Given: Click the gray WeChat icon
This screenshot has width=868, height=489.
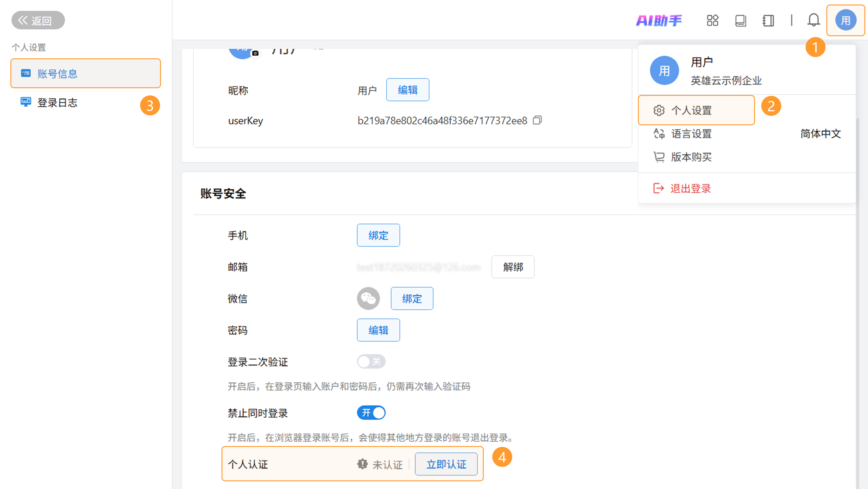Looking at the screenshot, I should point(368,299).
